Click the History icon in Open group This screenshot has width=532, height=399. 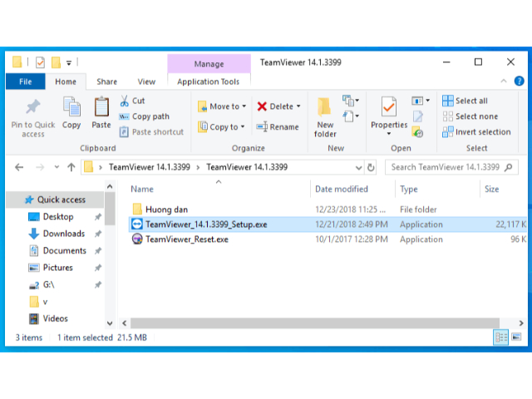point(417,132)
